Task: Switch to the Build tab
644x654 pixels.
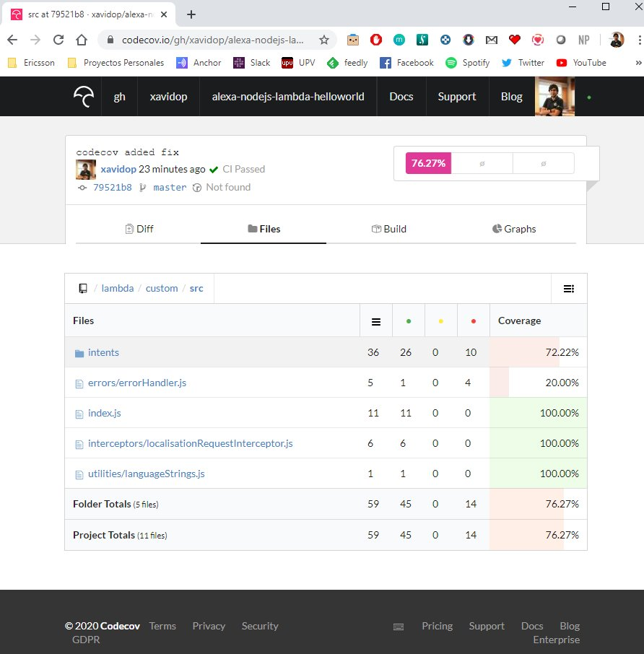Action: tap(388, 229)
